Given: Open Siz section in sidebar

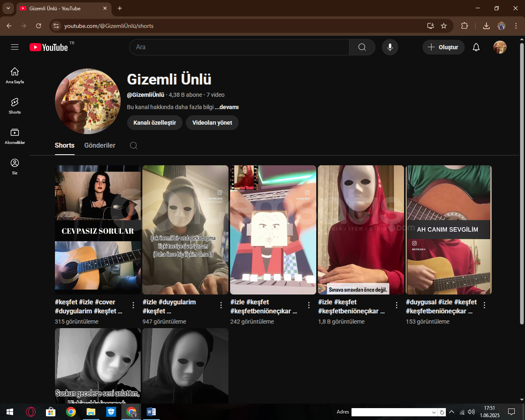Looking at the screenshot, I should 15,167.
